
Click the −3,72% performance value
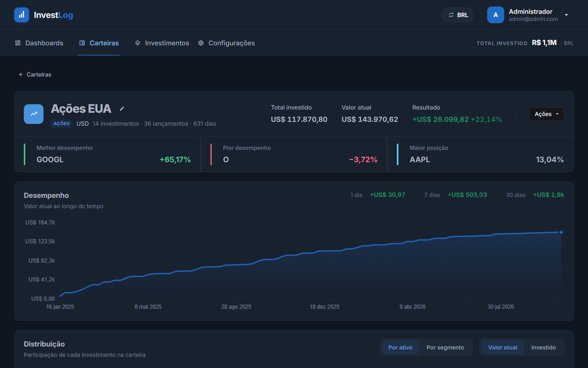363,160
